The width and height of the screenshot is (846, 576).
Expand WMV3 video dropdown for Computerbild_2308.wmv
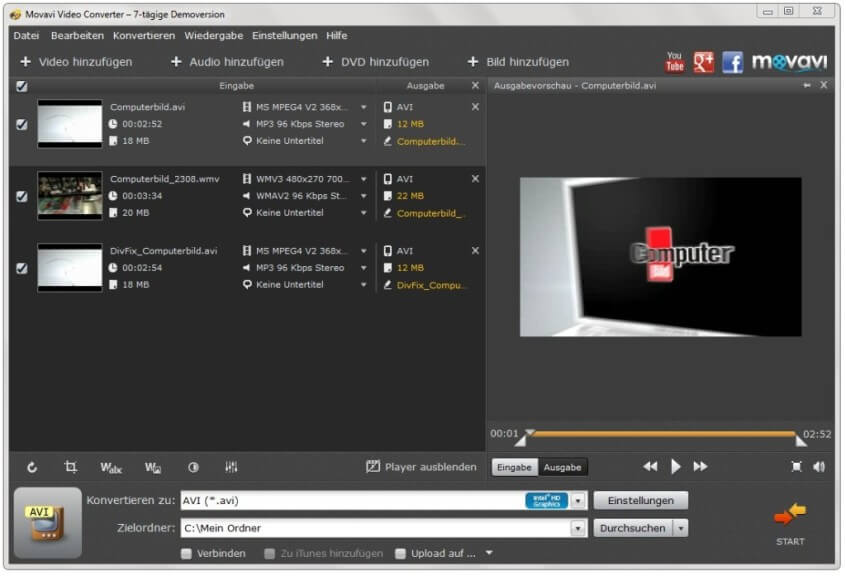click(364, 179)
